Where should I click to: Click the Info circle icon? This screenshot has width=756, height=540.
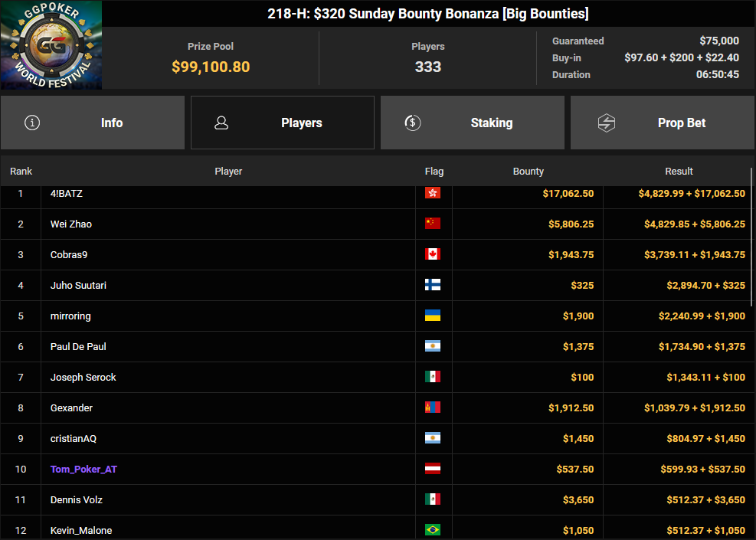[x=32, y=123]
